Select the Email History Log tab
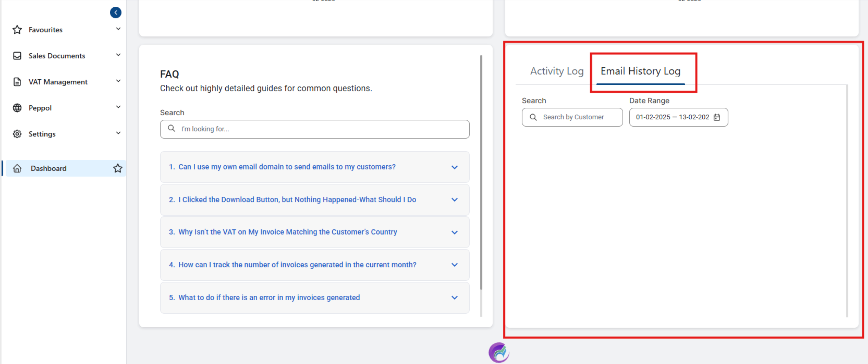This screenshot has width=868, height=364. [640, 71]
